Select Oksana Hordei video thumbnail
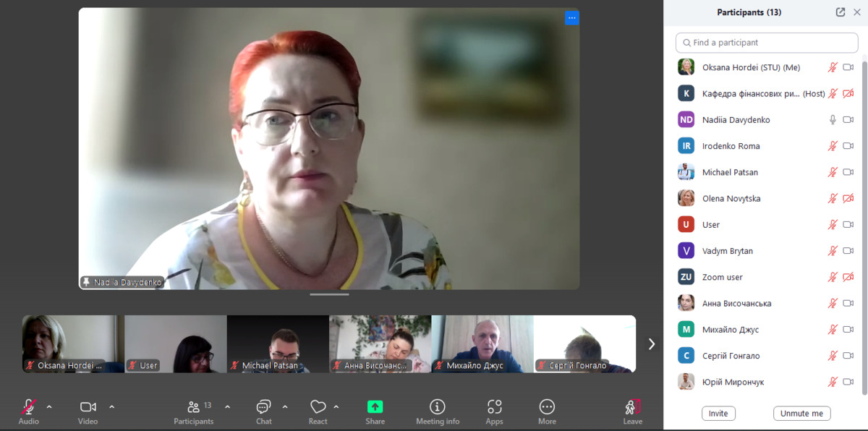 coord(73,344)
